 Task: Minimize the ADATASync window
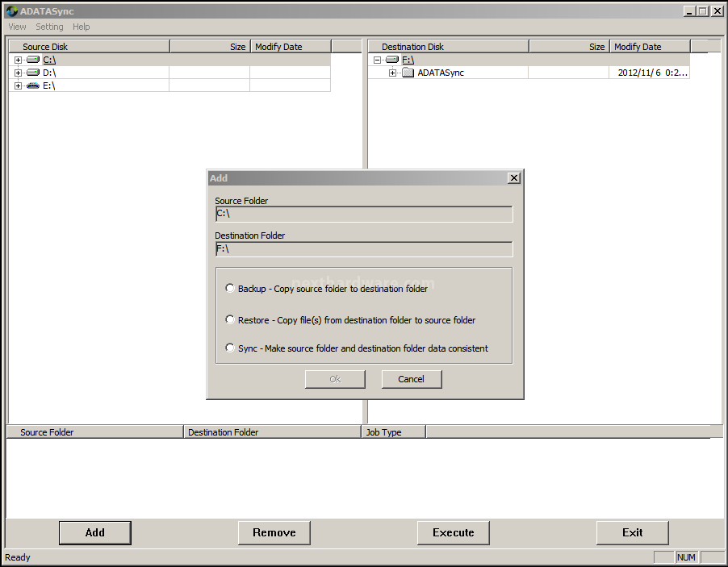[x=689, y=11]
